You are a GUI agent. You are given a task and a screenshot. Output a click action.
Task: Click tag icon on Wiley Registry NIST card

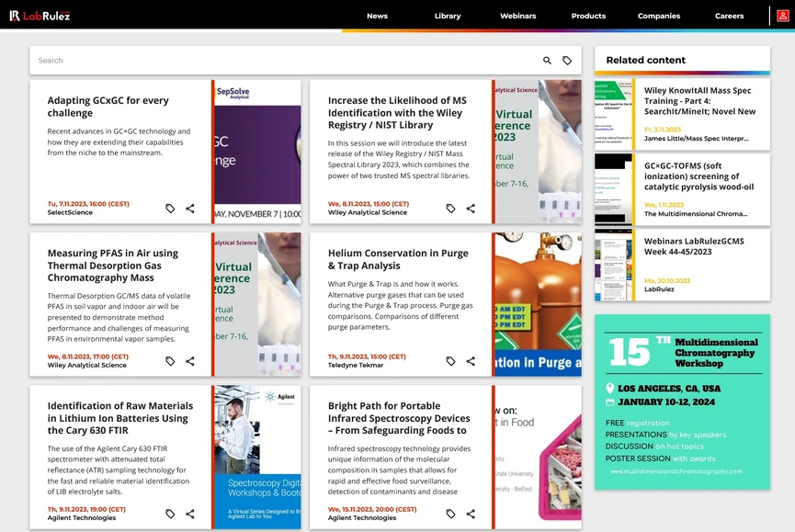450,209
